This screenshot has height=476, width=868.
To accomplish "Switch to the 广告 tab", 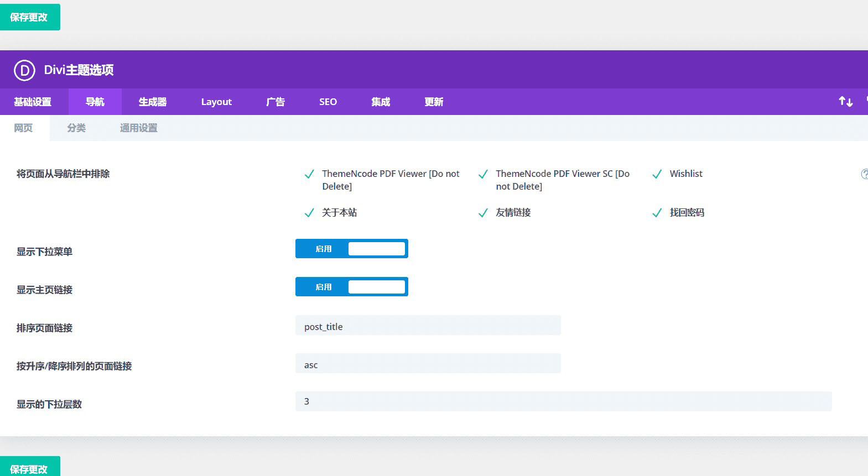I will click(276, 102).
